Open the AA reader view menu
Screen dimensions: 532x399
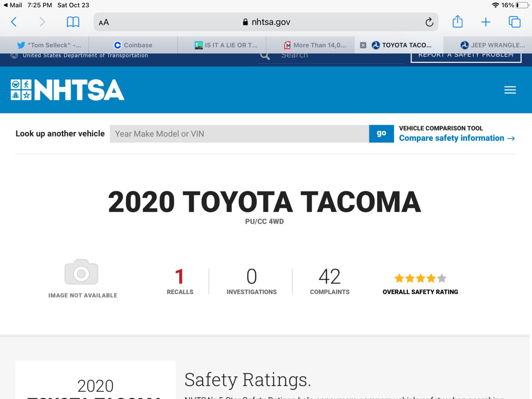click(104, 22)
